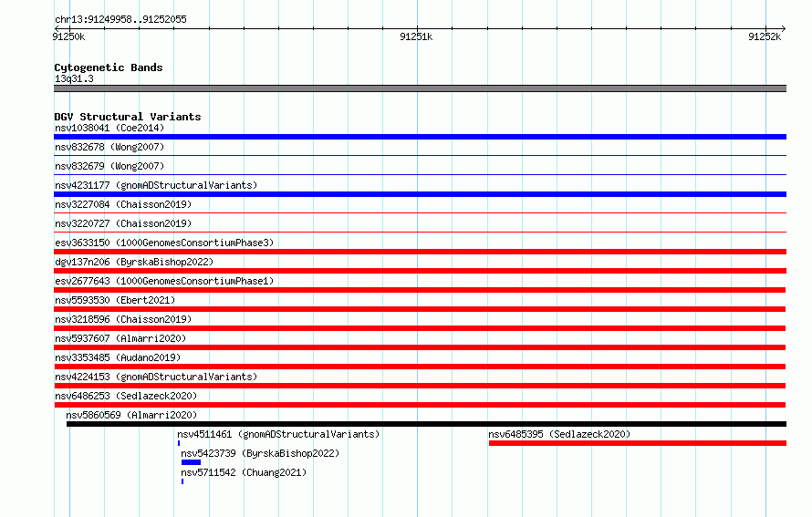Select the black nsv5860569 variant bar
This screenshot has height=517, width=812.
(426, 424)
